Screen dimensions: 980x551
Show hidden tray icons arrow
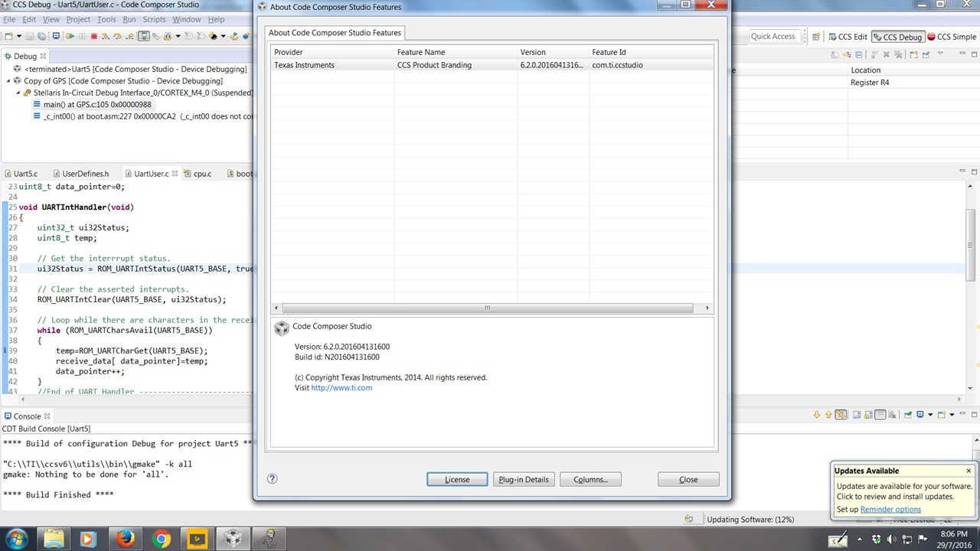pos(861,539)
